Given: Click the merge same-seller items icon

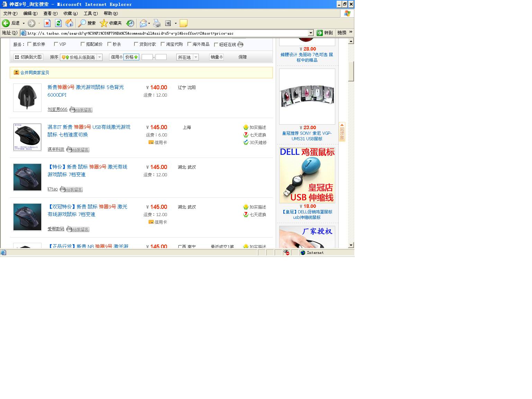Looking at the screenshot, I should click(16, 72).
